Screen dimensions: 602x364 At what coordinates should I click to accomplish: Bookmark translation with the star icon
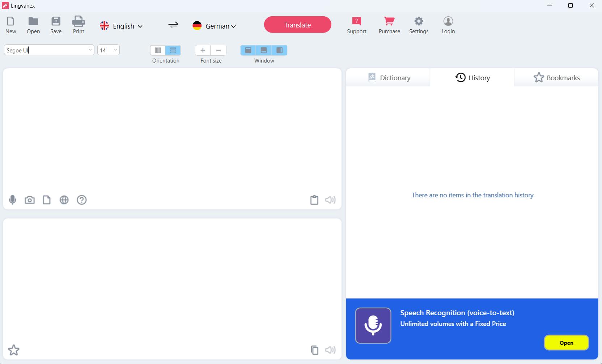(x=14, y=350)
